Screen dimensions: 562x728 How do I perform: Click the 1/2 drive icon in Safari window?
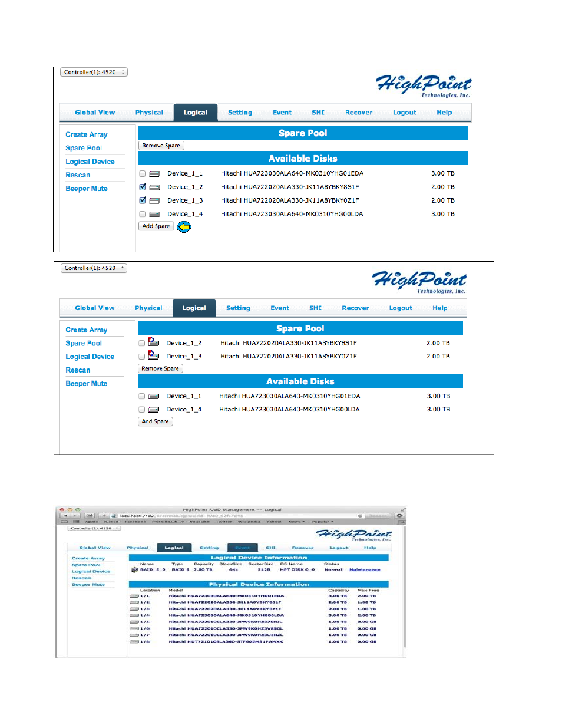(x=134, y=602)
